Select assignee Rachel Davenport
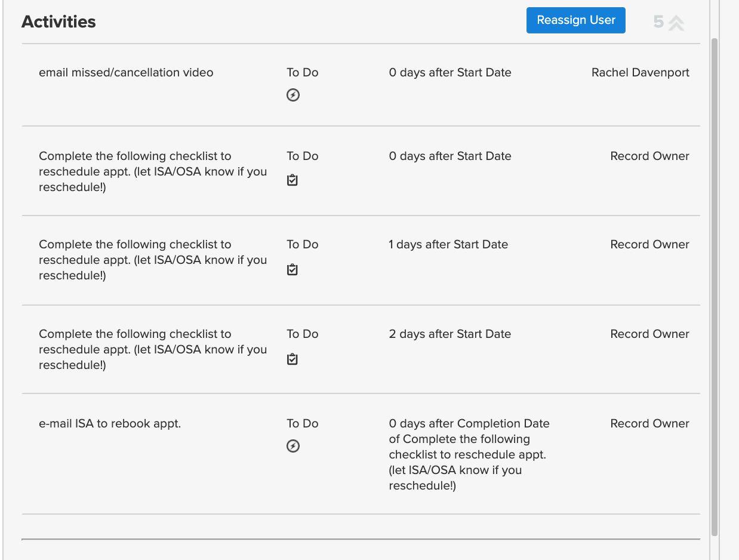This screenshot has height=560, width=739. pyautogui.click(x=640, y=73)
